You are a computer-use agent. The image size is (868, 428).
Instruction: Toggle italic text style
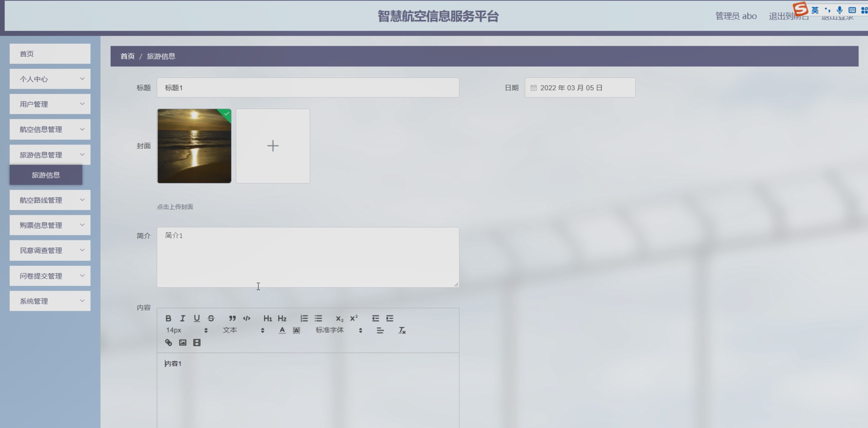tap(183, 318)
